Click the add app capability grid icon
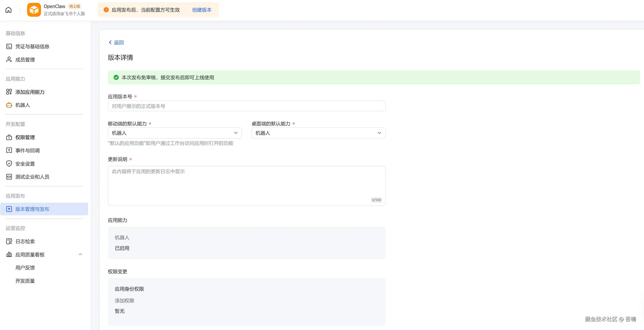644x330 pixels. pyautogui.click(x=9, y=92)
